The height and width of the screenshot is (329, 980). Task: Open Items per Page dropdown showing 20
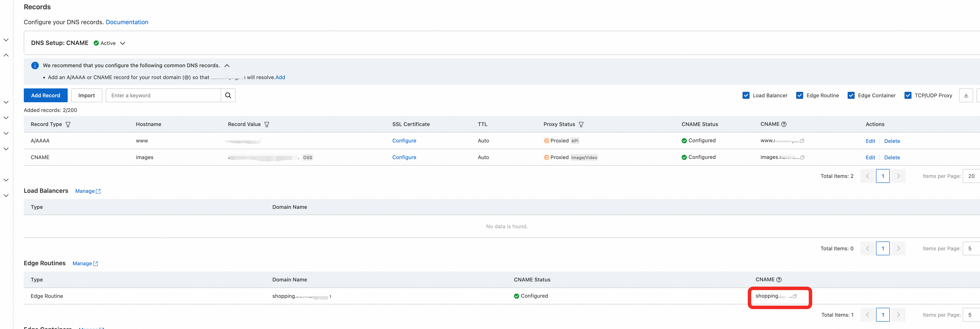(971, 176)
